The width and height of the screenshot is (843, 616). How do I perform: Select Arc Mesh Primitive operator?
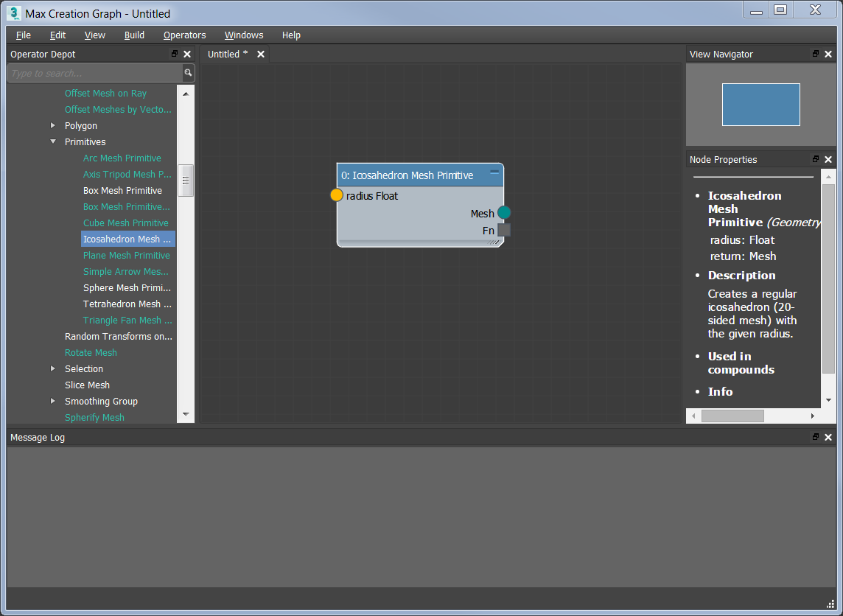(x=122, y=158)
